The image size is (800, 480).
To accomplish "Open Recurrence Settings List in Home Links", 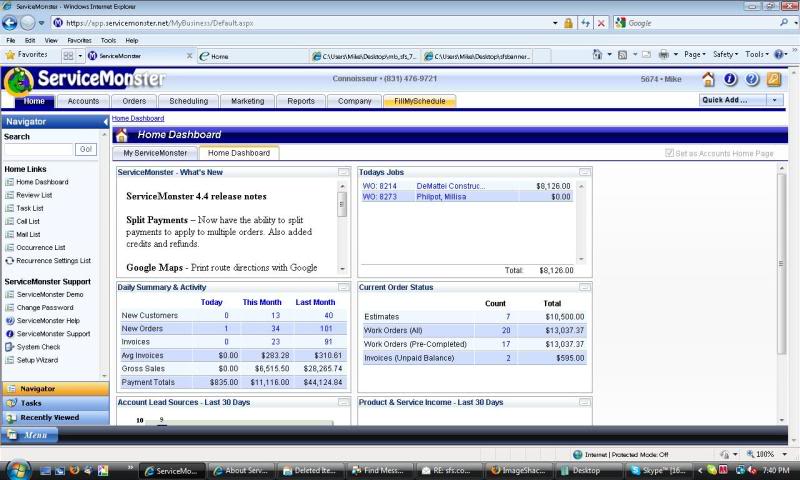I will [52, 260].
